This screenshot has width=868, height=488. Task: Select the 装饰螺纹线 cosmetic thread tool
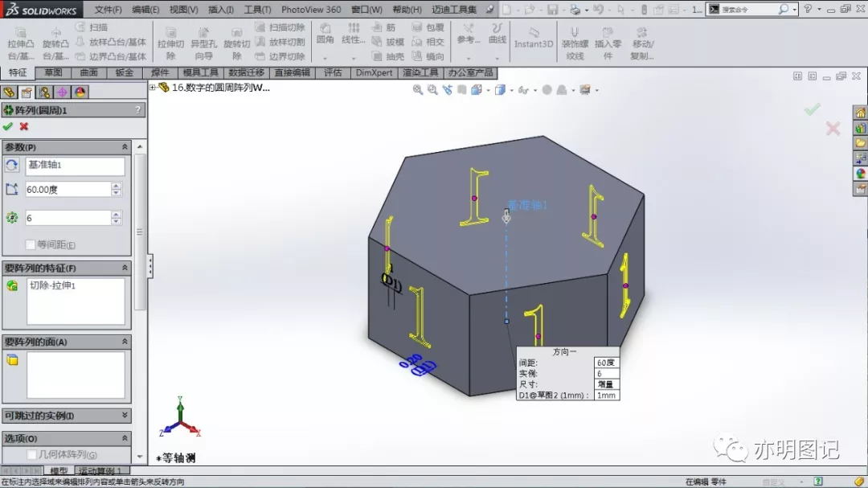[575, 43]
